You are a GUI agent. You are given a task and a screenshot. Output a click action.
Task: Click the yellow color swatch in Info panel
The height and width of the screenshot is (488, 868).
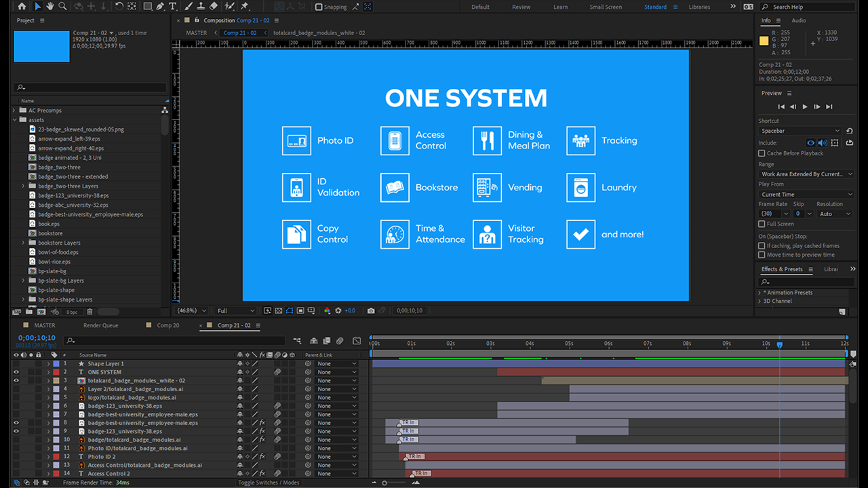[x=764, y=41]
